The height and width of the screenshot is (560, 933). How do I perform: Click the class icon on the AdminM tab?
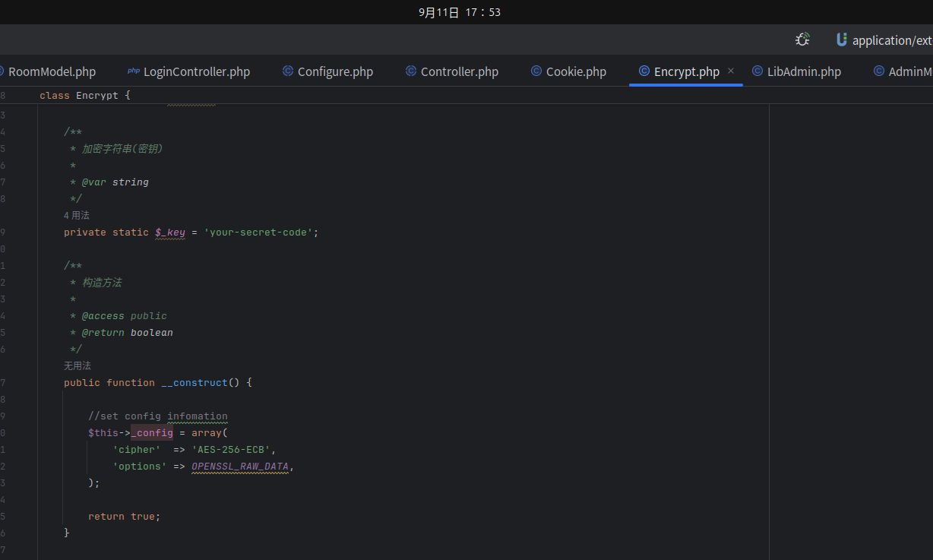tap(879, 71)
